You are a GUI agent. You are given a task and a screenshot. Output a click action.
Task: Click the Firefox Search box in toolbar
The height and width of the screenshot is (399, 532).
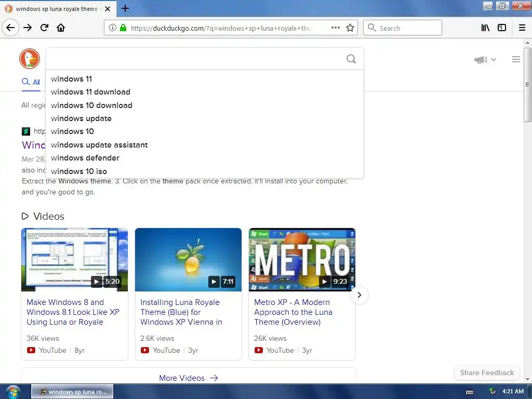403,28
